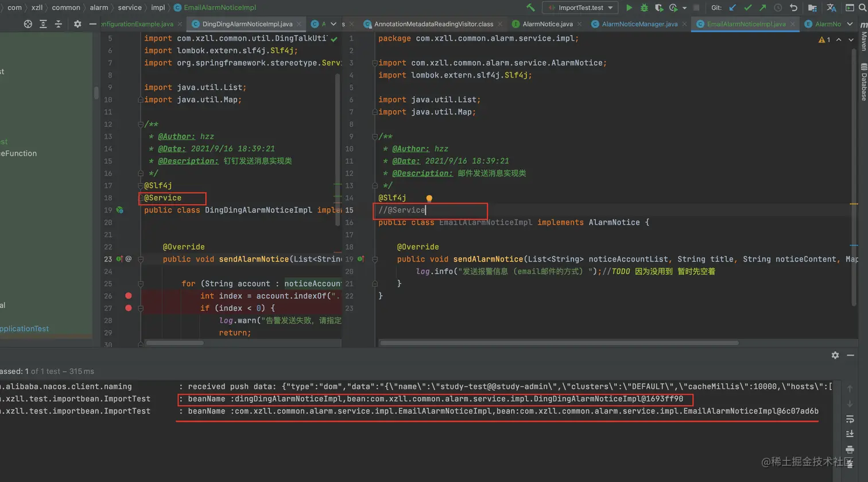The width and height of the screenshot is (868, 482).
Task: Click the Git update project arrow
Action: point(733,8)
